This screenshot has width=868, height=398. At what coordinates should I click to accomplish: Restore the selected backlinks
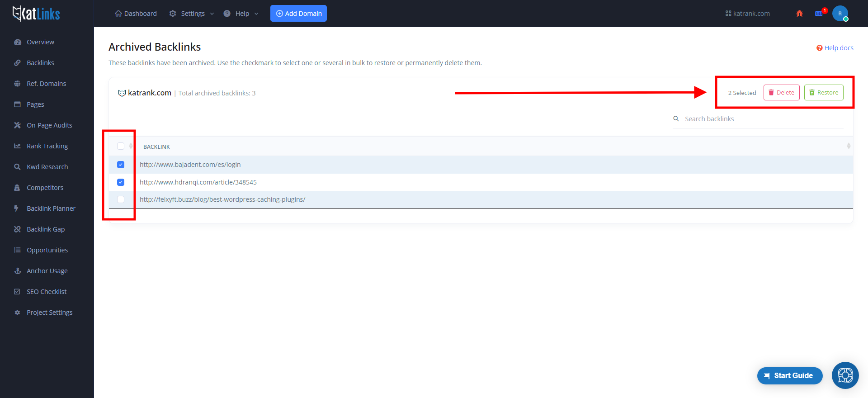coord(824,93)
